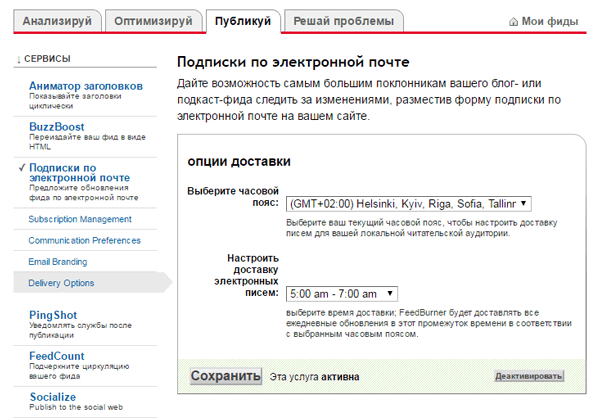
Task: Click the home icon beside Мои фиды
Action: click(x=514, y=21)
